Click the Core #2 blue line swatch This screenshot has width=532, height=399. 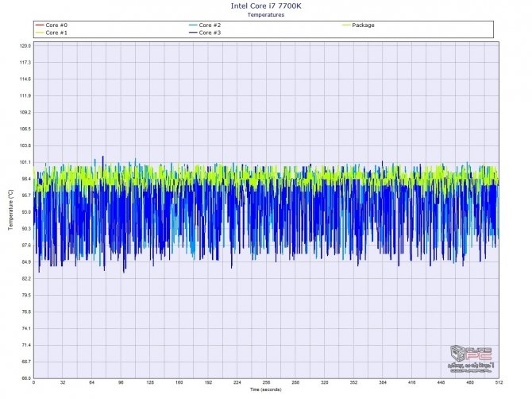point(193,25)
